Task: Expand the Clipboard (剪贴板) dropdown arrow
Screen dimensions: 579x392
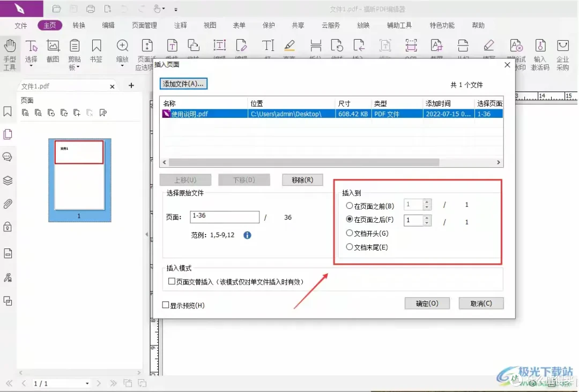Action: click(x=78, y=67)
